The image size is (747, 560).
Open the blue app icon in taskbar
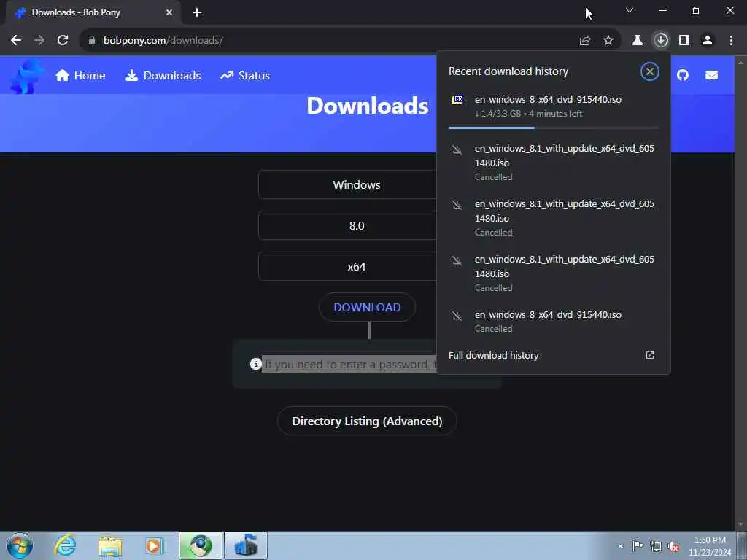coord(246,545)
